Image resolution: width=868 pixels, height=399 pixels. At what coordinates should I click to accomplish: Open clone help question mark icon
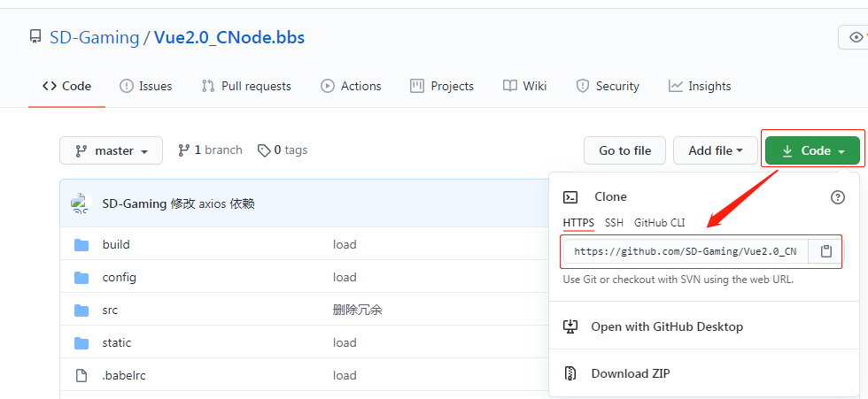pos(838,197)
